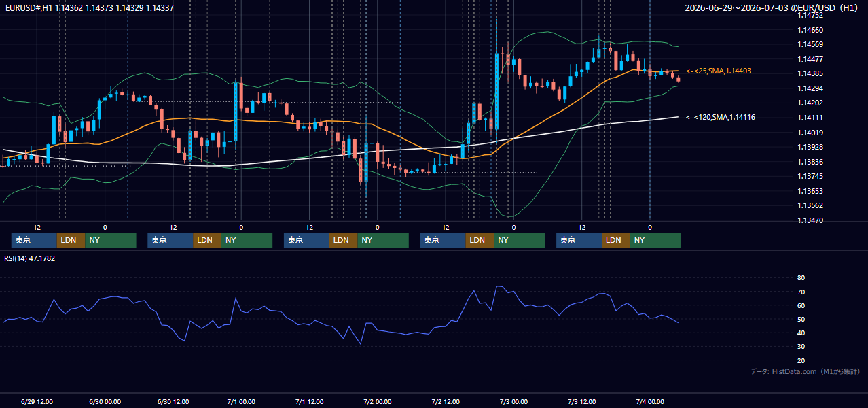This screenshot has width=868, height=408.
Task: Click price axis value 1.14752
Action: point(810,15)
